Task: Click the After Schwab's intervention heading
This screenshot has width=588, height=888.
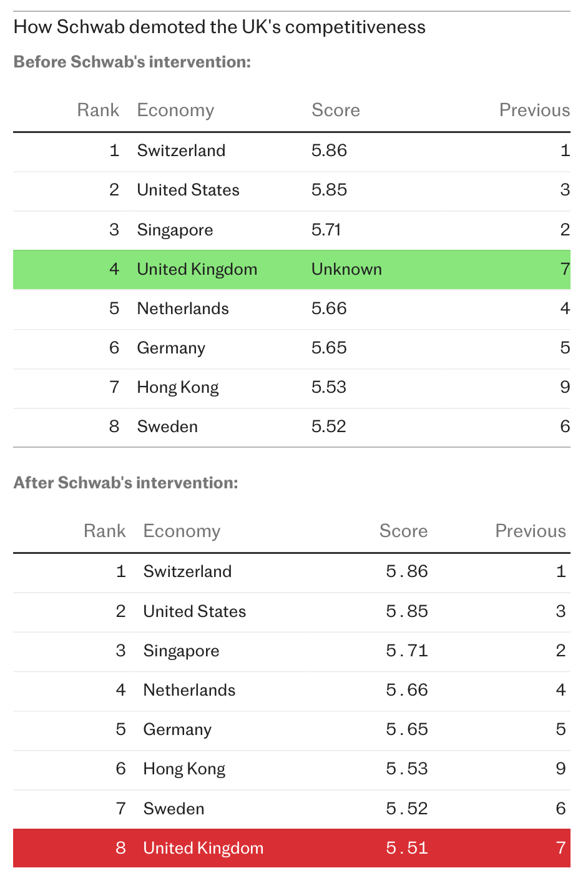Action: point(126,483)
